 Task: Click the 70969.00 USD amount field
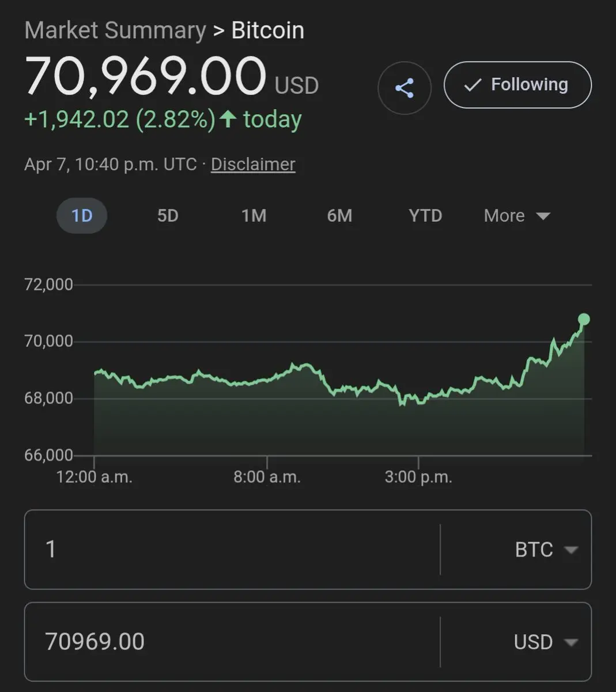tap(232, 642)
